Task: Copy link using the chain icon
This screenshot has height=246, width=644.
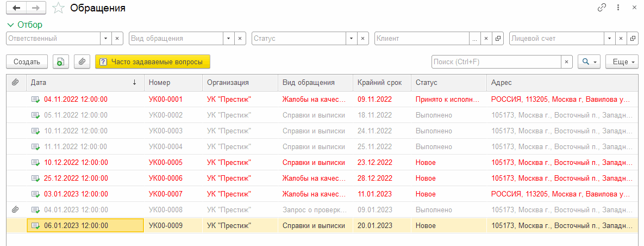Action: [x=602, y=8]
